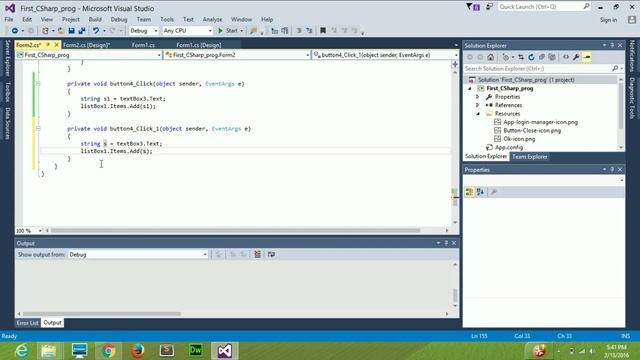This screenshot has height=360, width=640.
Task: Collapse the button4_Click_1 method outline
Action: tap(38, 129)
